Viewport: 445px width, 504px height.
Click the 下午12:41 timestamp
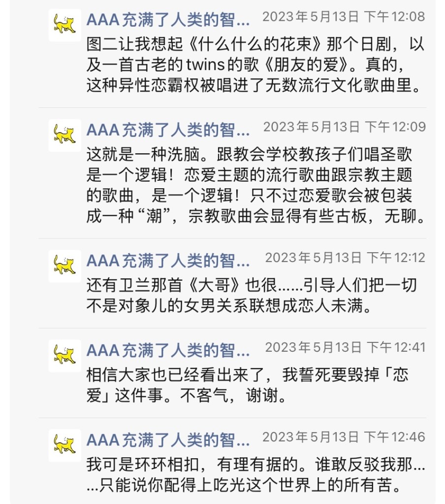coord(345,347)
